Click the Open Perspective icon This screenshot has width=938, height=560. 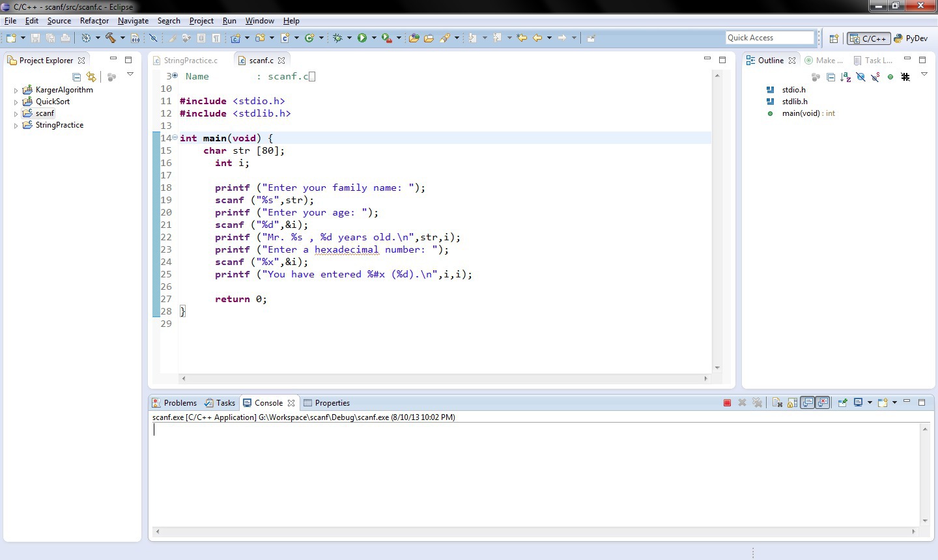point(834,38)
